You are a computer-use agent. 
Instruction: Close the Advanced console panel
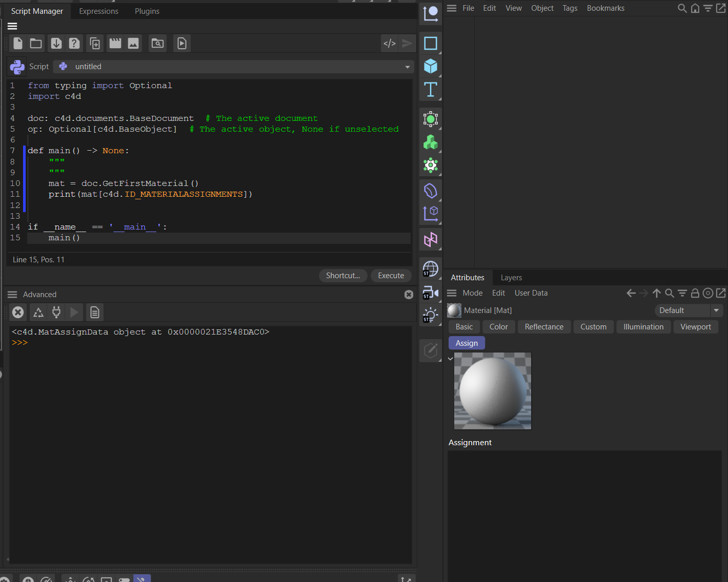[x=409, y=295]
